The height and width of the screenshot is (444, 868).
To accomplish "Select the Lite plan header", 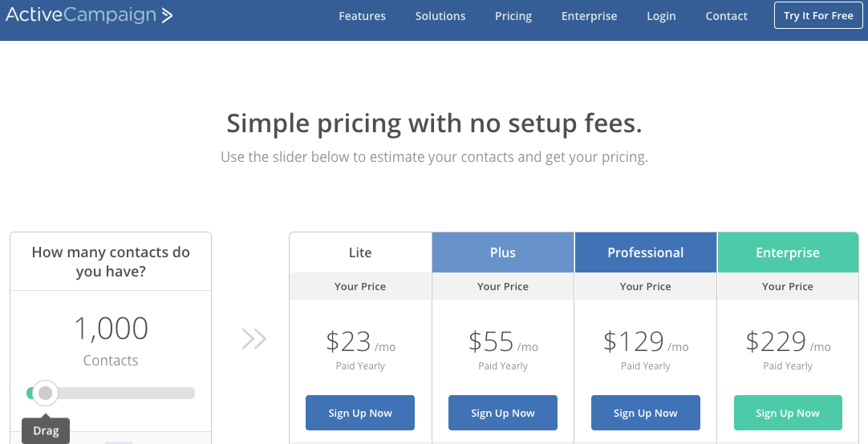I will (360, 252).
